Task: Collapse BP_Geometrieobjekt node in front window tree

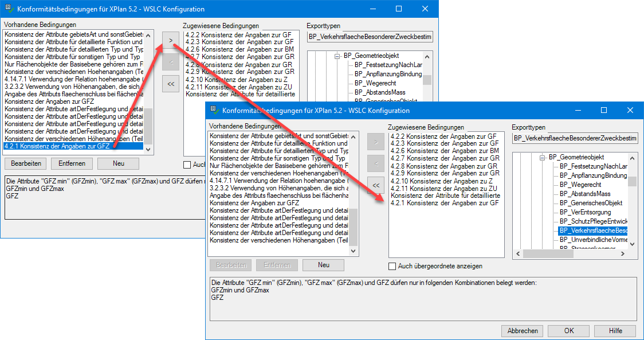Action: [540, 157]
